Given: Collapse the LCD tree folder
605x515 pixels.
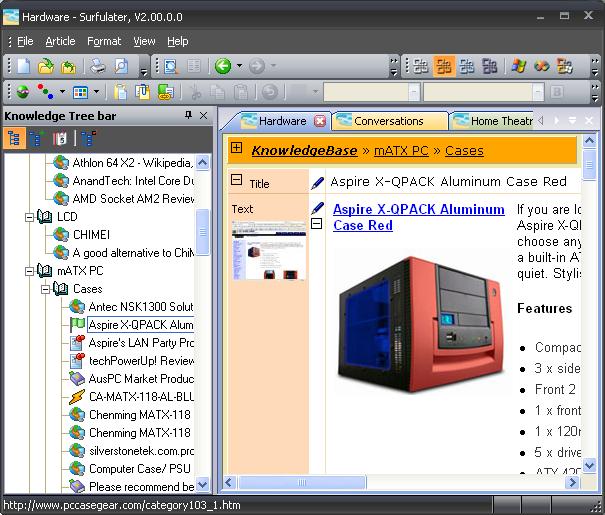Looking at the screenshot, I should coord(29,218).
